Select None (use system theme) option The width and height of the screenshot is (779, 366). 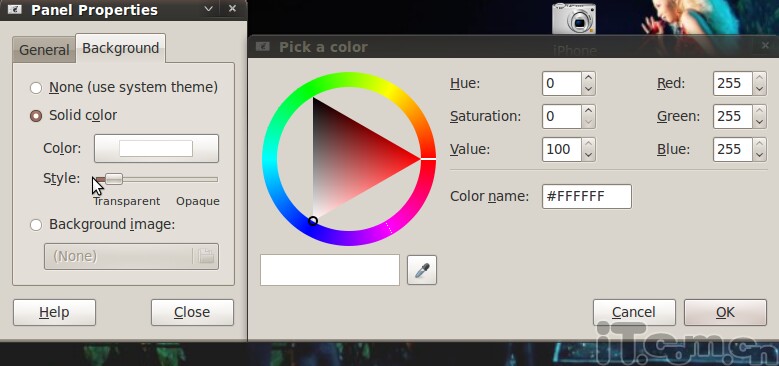pyautogui.click(x=36, y=88)
